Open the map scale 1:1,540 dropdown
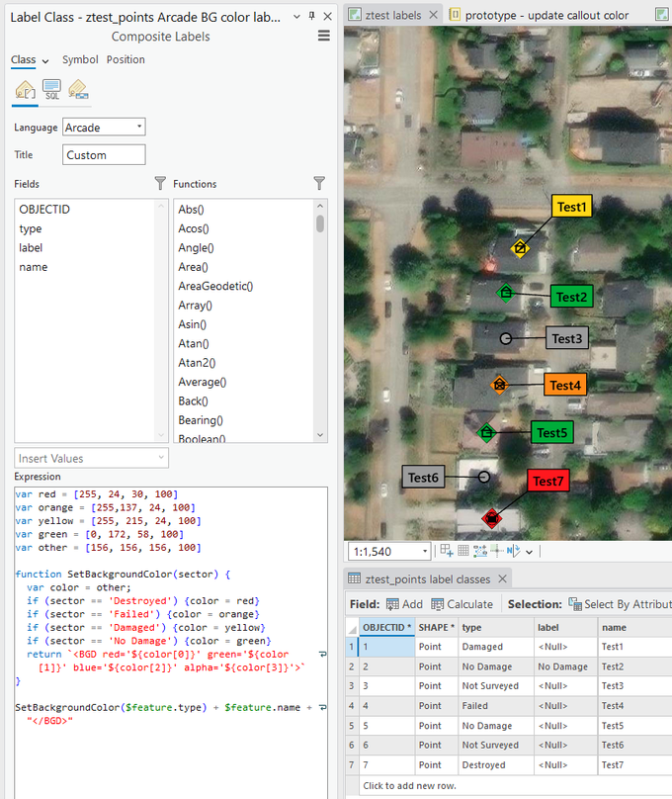672x799 pixels. point(425,552)
